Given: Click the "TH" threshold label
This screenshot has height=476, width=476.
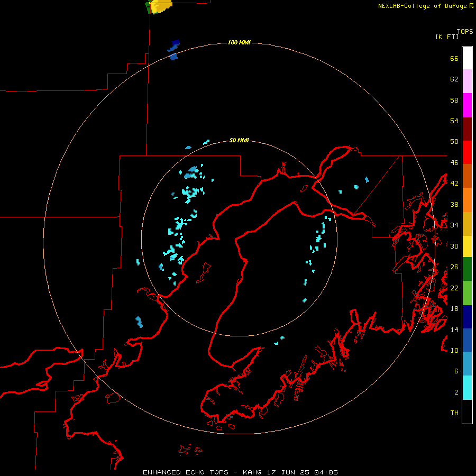Looking at the screenshot, I should click(x=454, y=413).
